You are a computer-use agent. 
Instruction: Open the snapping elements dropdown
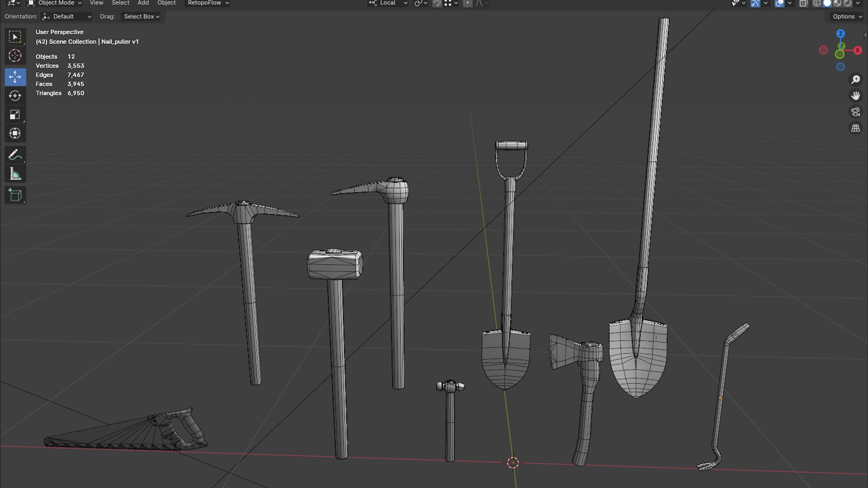tap(451, 3)
